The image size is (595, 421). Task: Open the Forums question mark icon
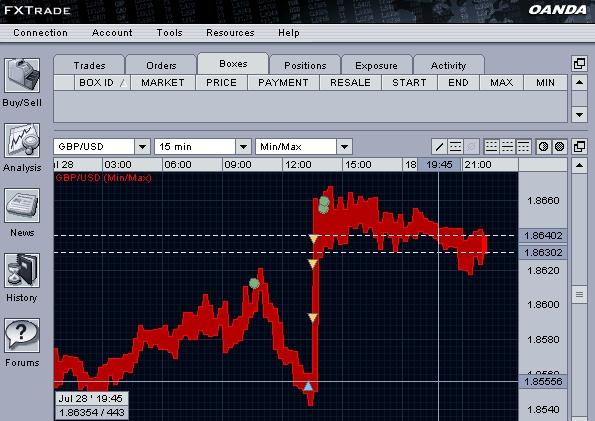coord(22,336)
